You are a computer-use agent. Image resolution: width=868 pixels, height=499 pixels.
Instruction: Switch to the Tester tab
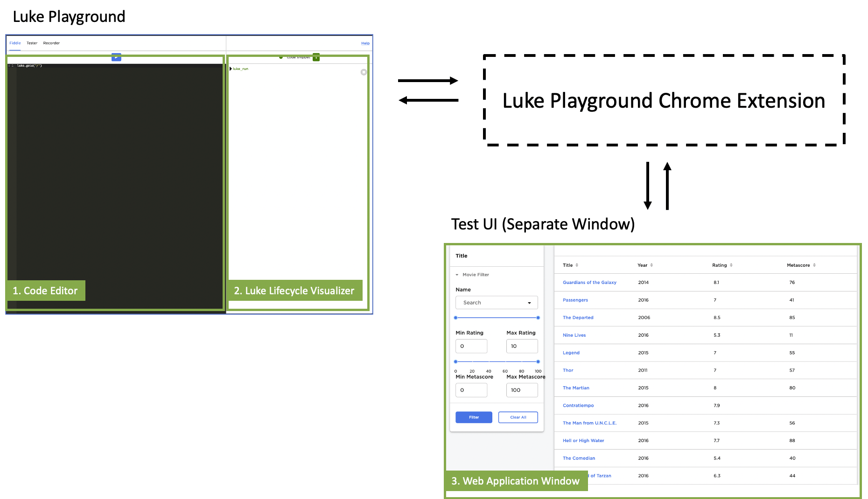[x=32, y=43]
